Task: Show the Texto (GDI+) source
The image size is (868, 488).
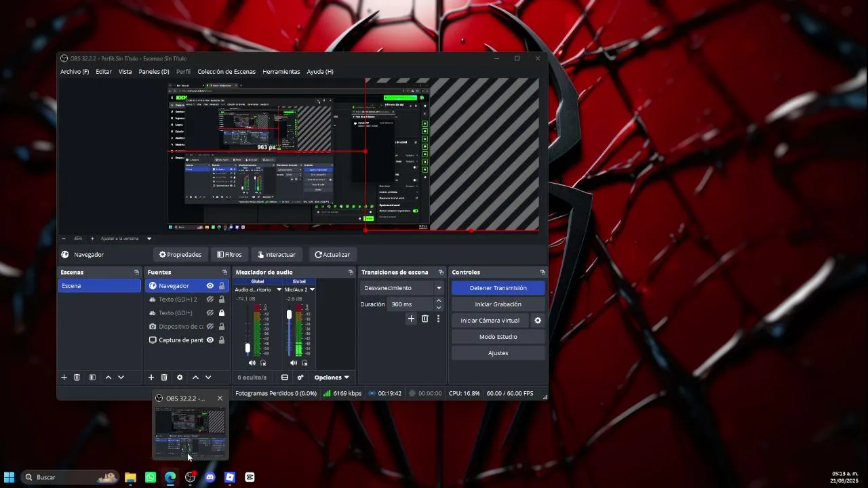Action: click(x=210, y=313)
